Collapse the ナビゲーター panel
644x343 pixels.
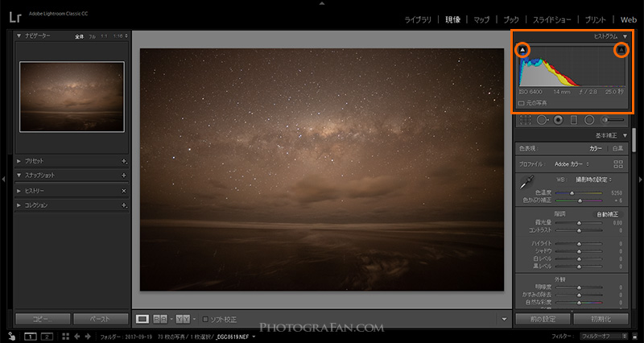point(19,36)
